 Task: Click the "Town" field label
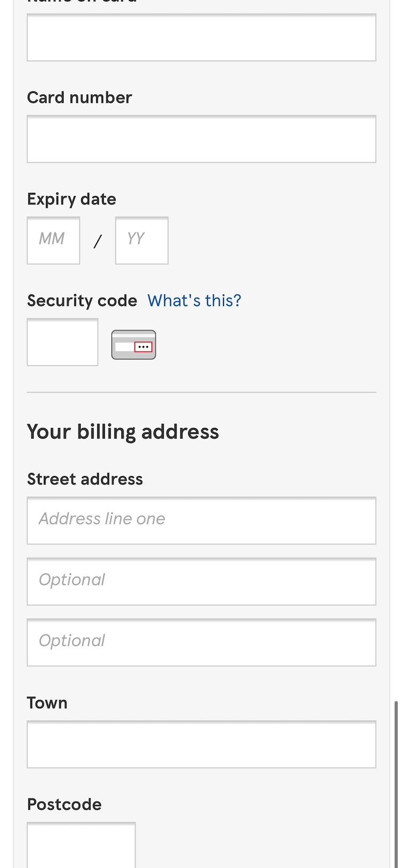(x=47, y=702)
